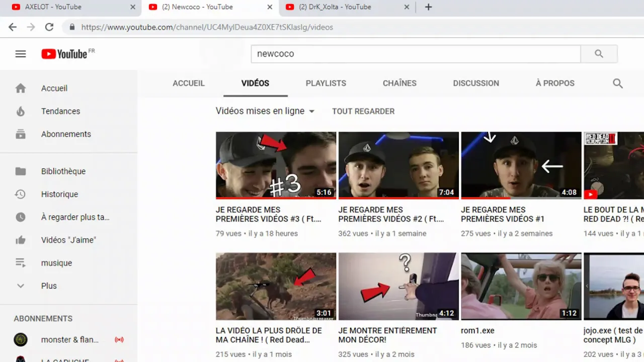Click the Vidéos J'aime thumbs-up icon
This screenshot has height=362, width=644.
[21, 240]
